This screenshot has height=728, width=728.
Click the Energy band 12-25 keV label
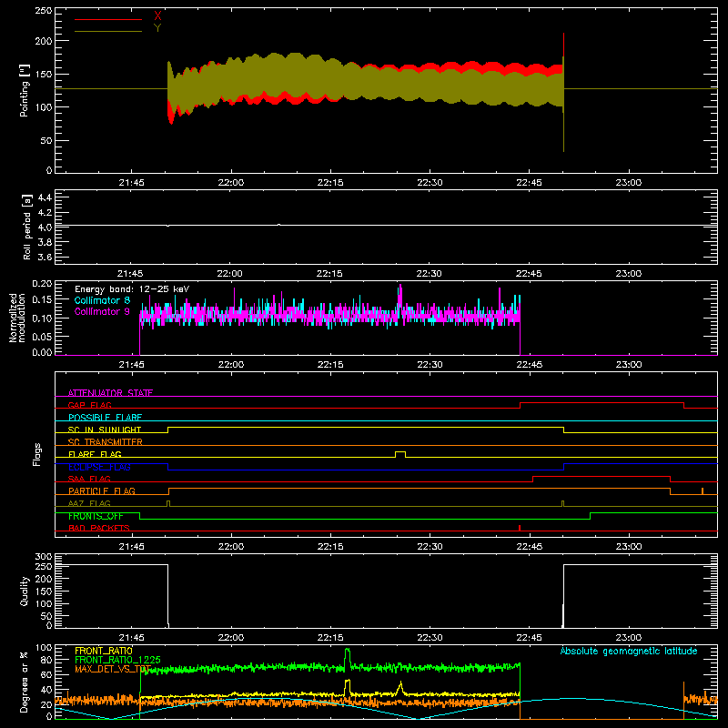tap(132, 289)
